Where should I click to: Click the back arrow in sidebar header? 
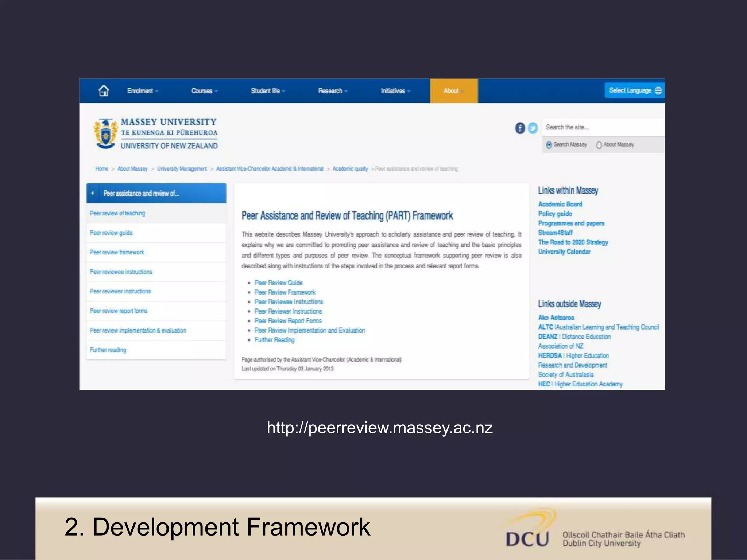93,193
